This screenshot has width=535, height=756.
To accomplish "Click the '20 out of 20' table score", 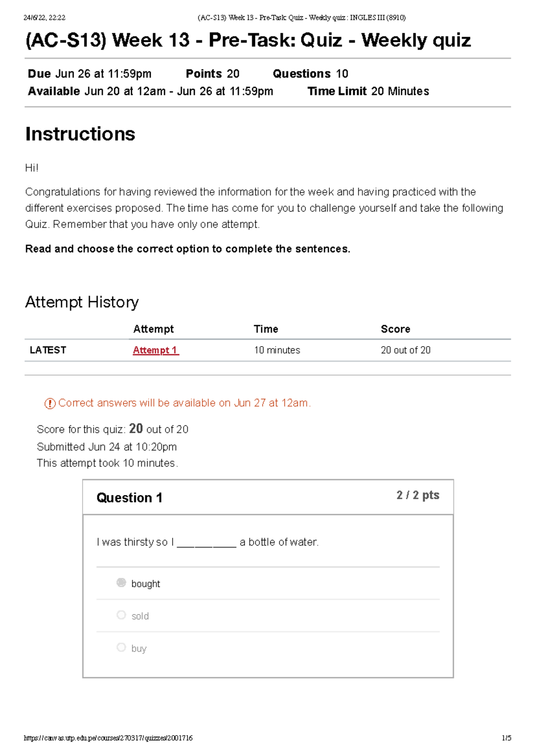I will [406, 350].
